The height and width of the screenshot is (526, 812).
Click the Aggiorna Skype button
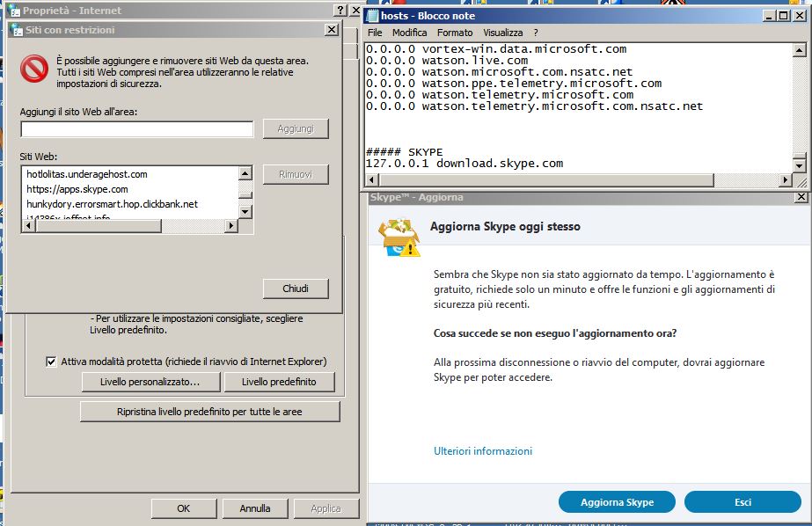617,501
